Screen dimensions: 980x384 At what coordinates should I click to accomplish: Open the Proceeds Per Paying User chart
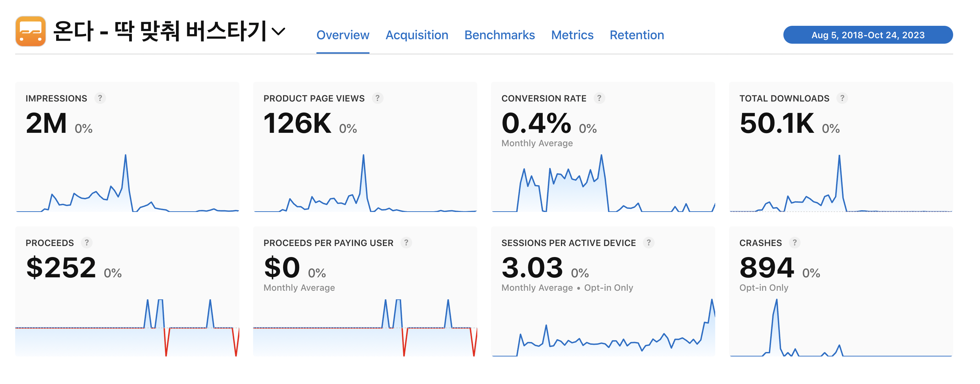click(365, 328)
